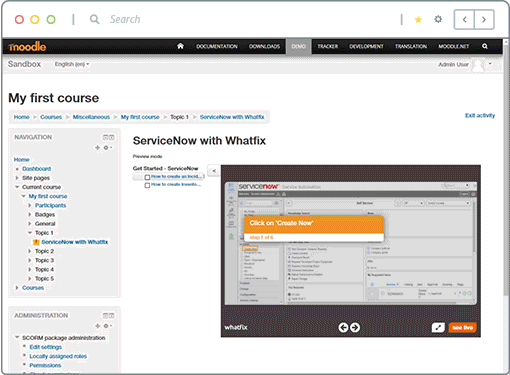Click the Miscellaneous breadcrumb link
Screen dimensions: 510x375
(x=91, y=117)
